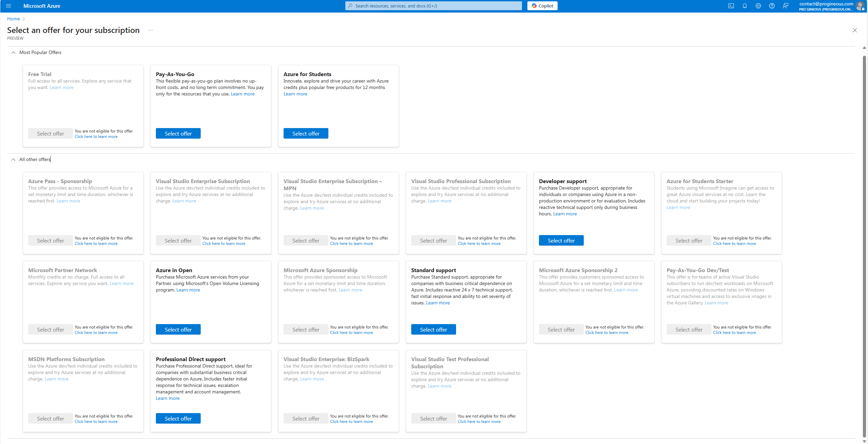This screenshot has height=444, width=868.
Task: Click here to learn more under Visual Studio Enterprise: BizSpark
Action: point(351,422)
